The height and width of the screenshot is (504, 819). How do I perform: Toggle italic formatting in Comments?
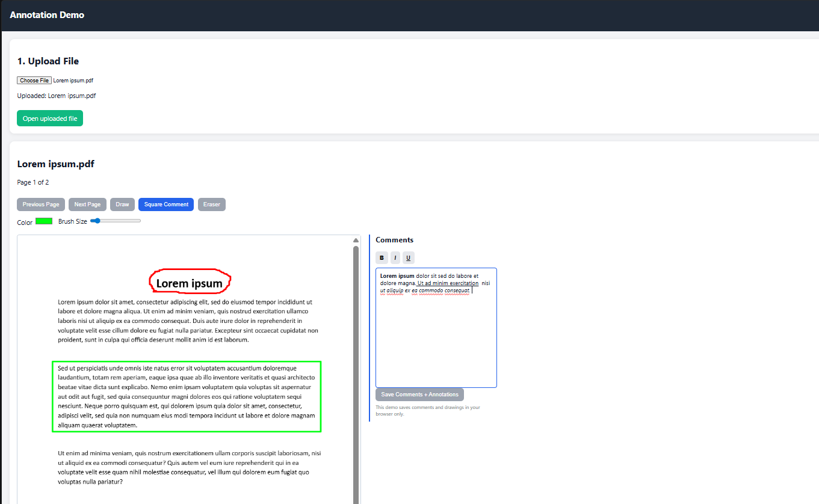(395, 257)
